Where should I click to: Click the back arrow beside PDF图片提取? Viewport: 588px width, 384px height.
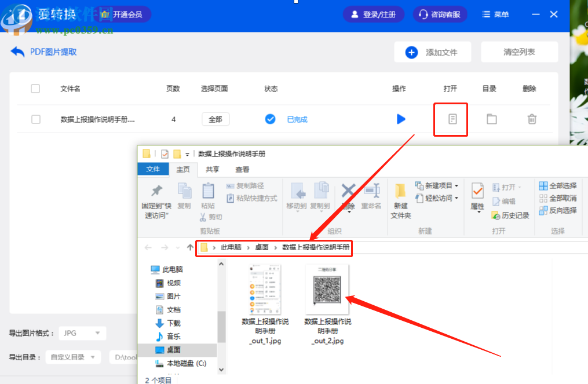pos(17,52)
